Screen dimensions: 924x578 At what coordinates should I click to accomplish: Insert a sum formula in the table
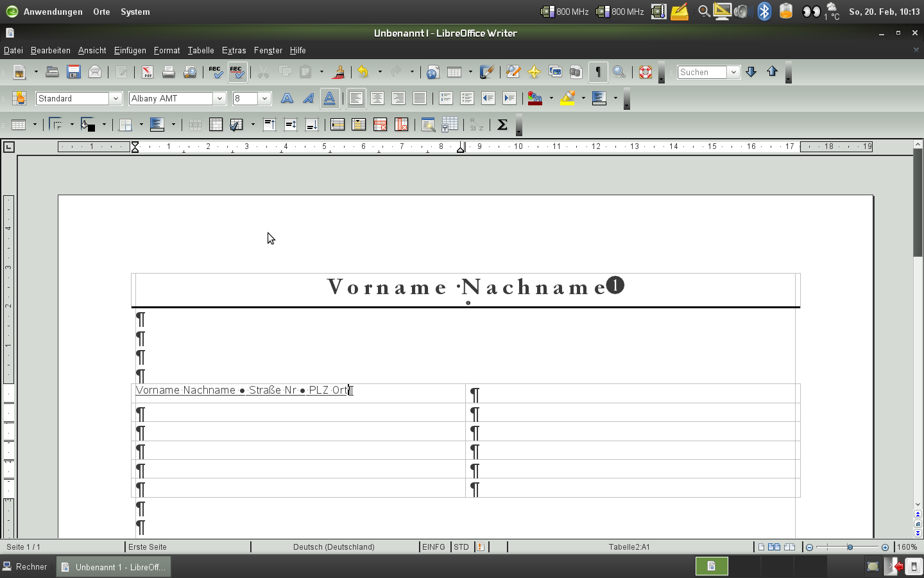(x=502, y=125)
